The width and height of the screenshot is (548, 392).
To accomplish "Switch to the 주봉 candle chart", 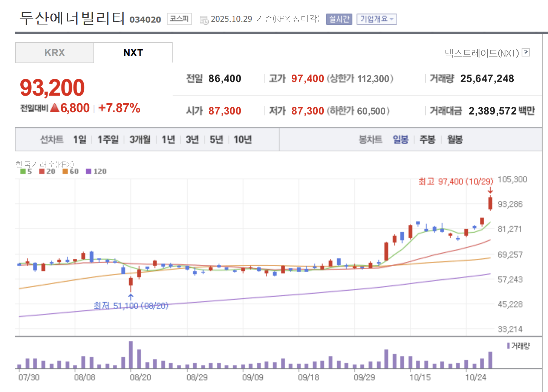I will (427, 140).
